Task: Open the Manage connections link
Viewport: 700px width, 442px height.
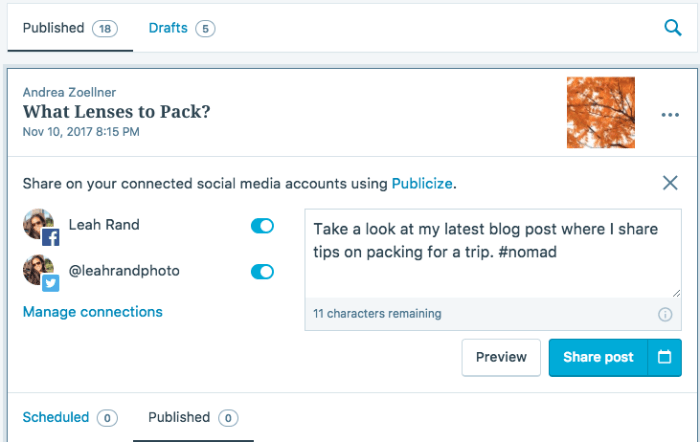Action: [92, 312]
